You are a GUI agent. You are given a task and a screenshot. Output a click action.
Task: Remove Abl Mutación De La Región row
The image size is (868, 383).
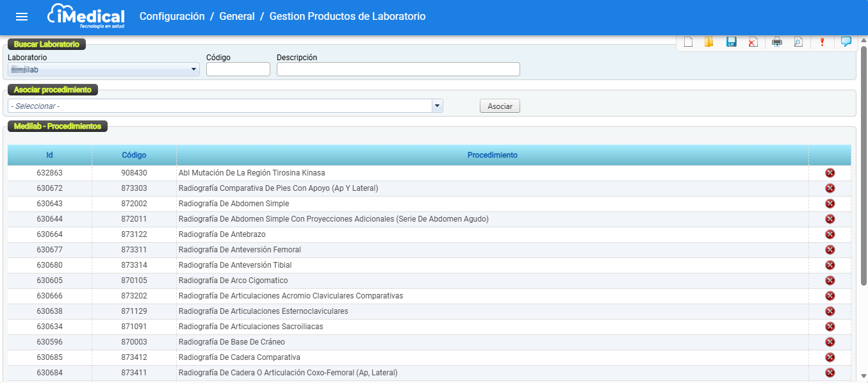click(830, 173)
